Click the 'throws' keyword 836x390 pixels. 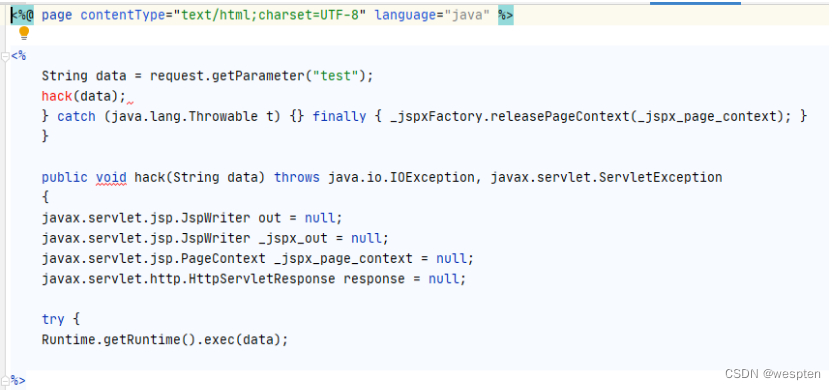click(x=297, y=177)
